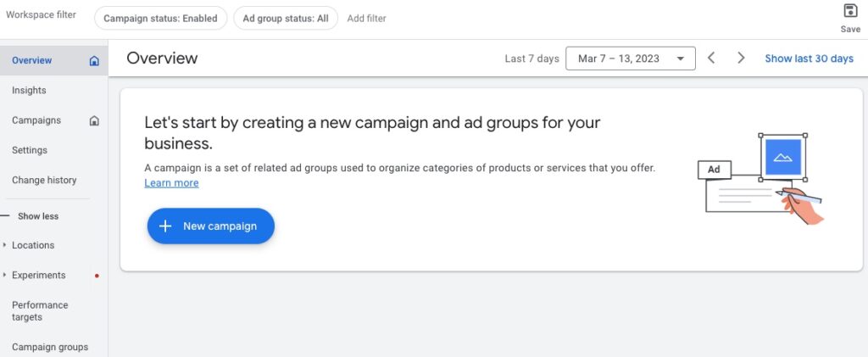Click the plus icon on New campaign
This screenshot has height=357, width=868.
[x=165, y=226]
